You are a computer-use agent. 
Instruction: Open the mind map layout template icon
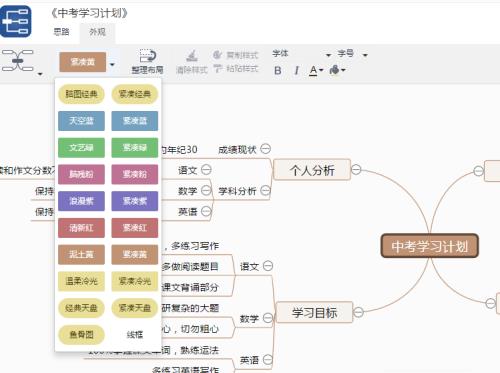click(18, 61)
